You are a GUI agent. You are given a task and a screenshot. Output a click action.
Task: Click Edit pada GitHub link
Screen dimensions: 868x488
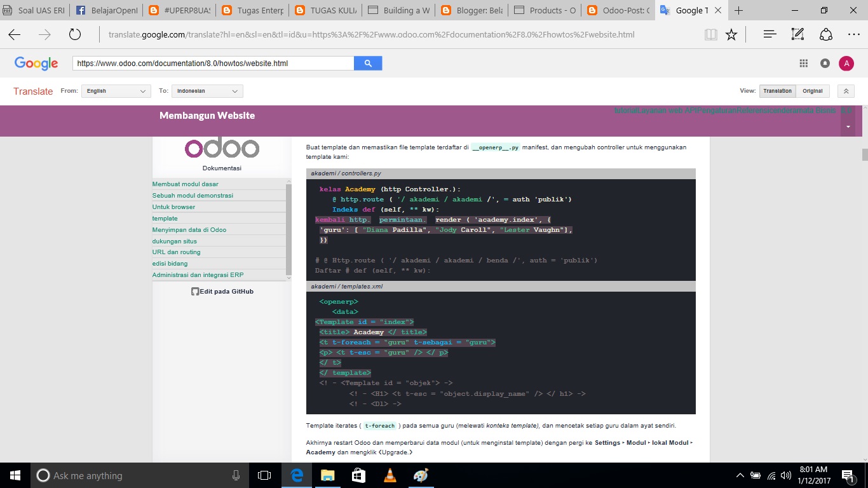[222, 291]
